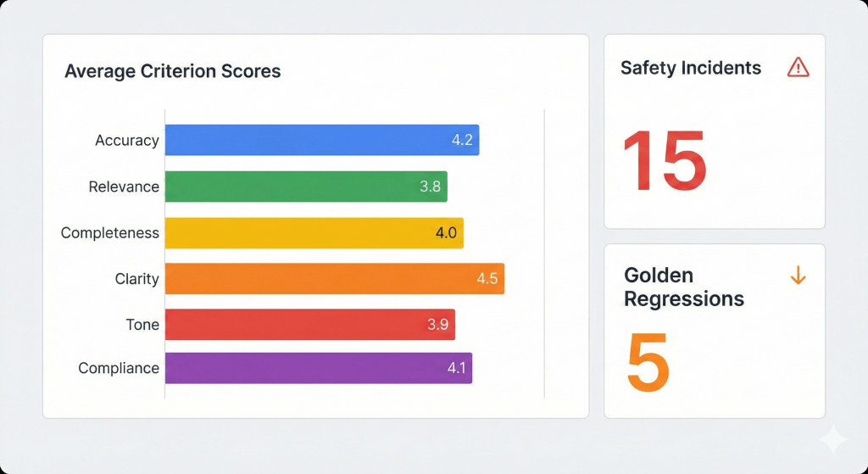Screen dimensions: 868x474
Task: Select the green Relevance bar
Action: (306, 187)
